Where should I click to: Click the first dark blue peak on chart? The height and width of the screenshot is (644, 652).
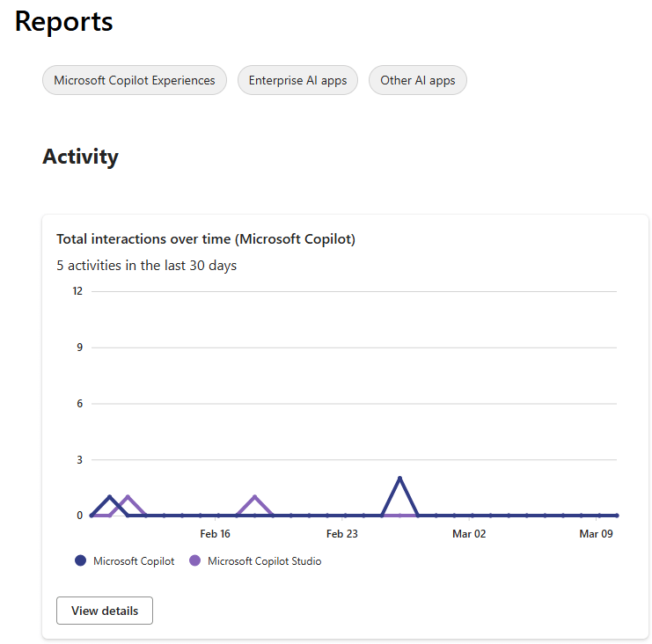pos(109,497)
